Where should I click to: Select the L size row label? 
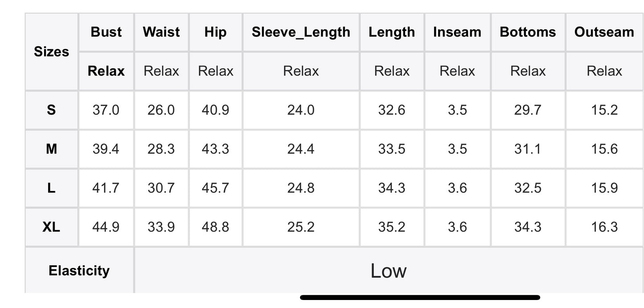tap(52, 188)
